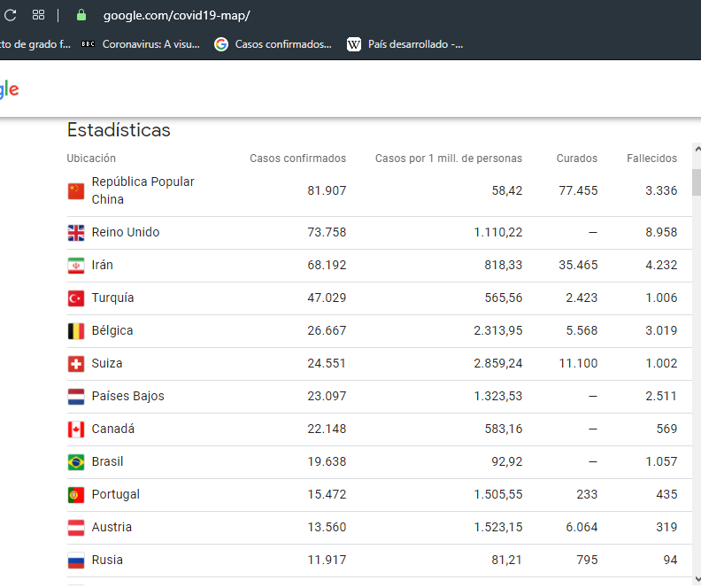Click the browser reload icon
Image resolution: width=701 pixels, height=588 pixels.
[x=11, y=15]
